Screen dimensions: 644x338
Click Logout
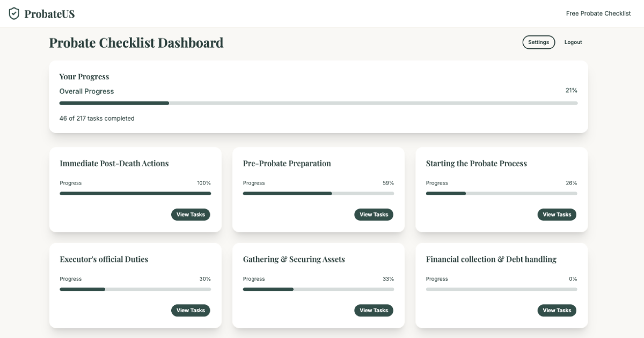[573, 42]
